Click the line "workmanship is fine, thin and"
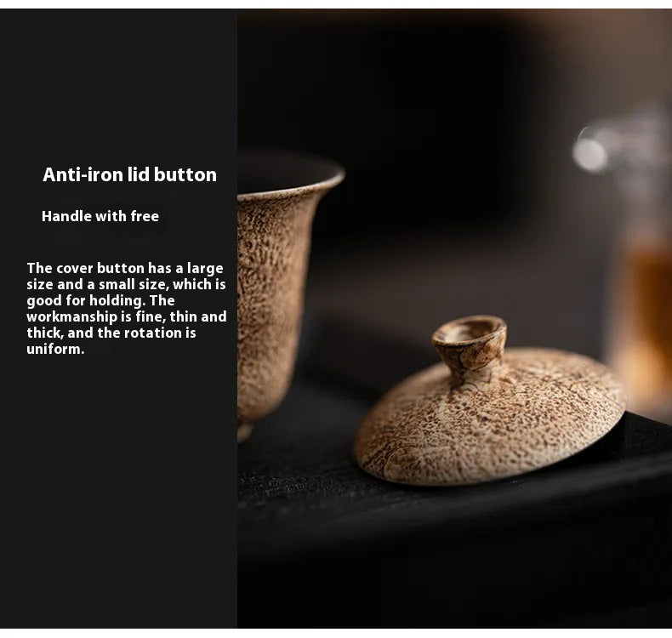 [x=127, y=316]
